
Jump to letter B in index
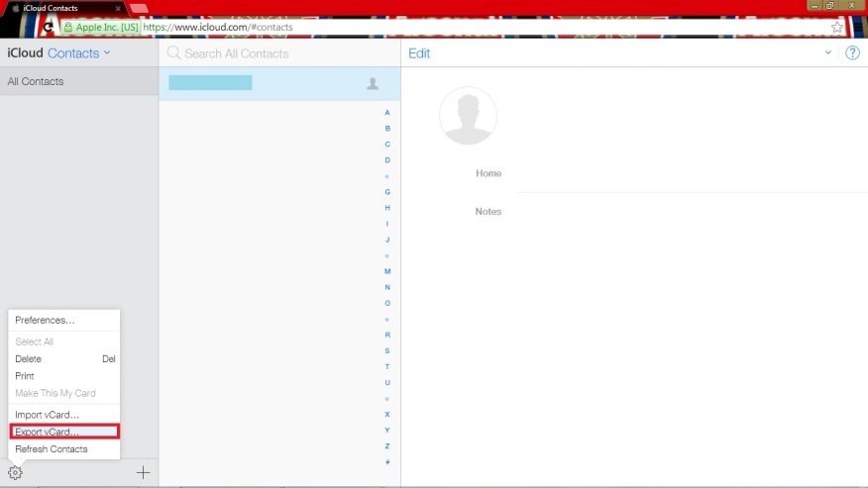click(387, 129)
